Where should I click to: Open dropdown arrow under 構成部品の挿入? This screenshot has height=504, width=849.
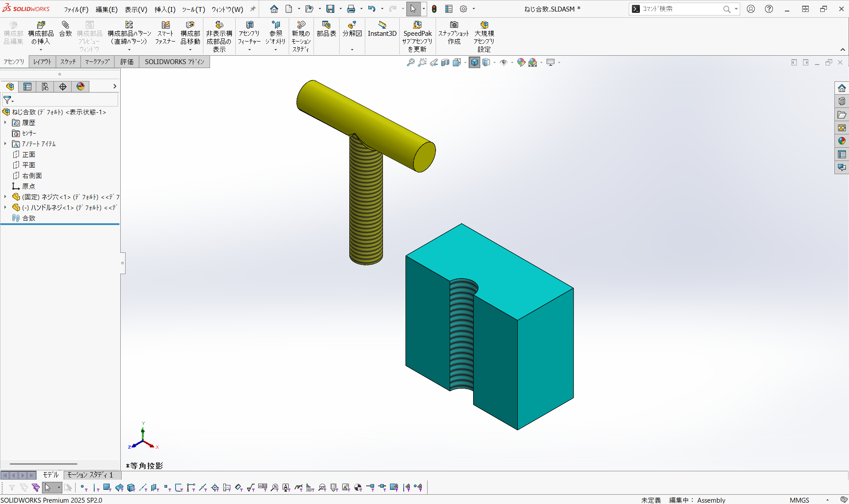(41, 50)
